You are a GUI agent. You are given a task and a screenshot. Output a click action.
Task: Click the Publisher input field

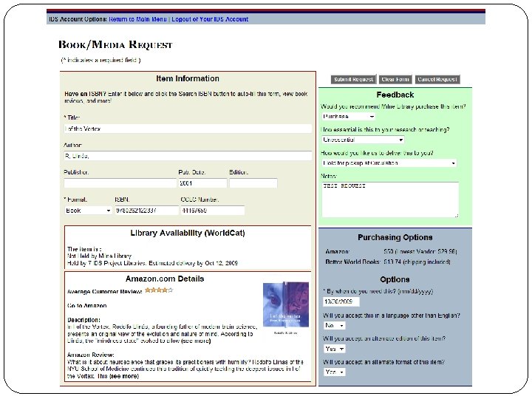pyautogui.click(x=120, y=183)
